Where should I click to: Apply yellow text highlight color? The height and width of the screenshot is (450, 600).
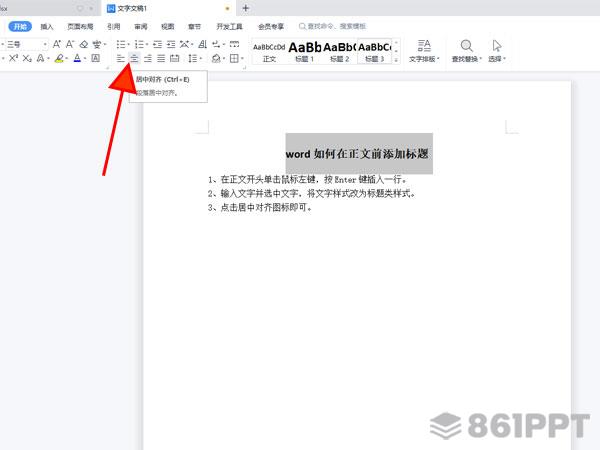point(59,58)
